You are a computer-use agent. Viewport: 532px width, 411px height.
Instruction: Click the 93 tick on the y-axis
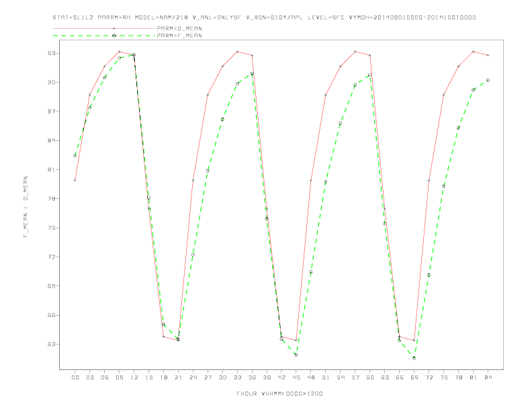pyautogui.click(x=51, y=53)
